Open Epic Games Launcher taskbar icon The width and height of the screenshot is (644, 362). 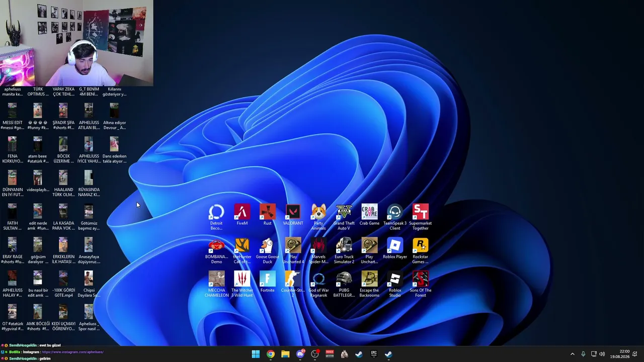(374, 354)
